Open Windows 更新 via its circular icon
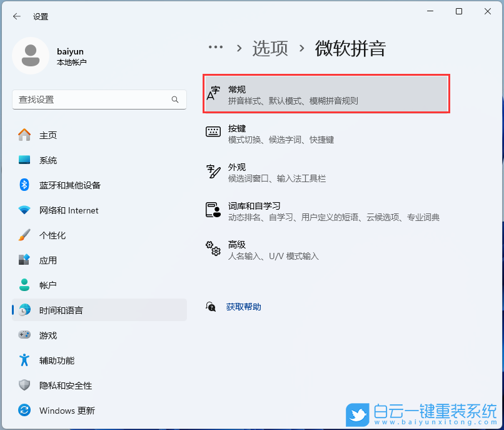This screenshot has height=430, width=504. (x=24, y=411)
